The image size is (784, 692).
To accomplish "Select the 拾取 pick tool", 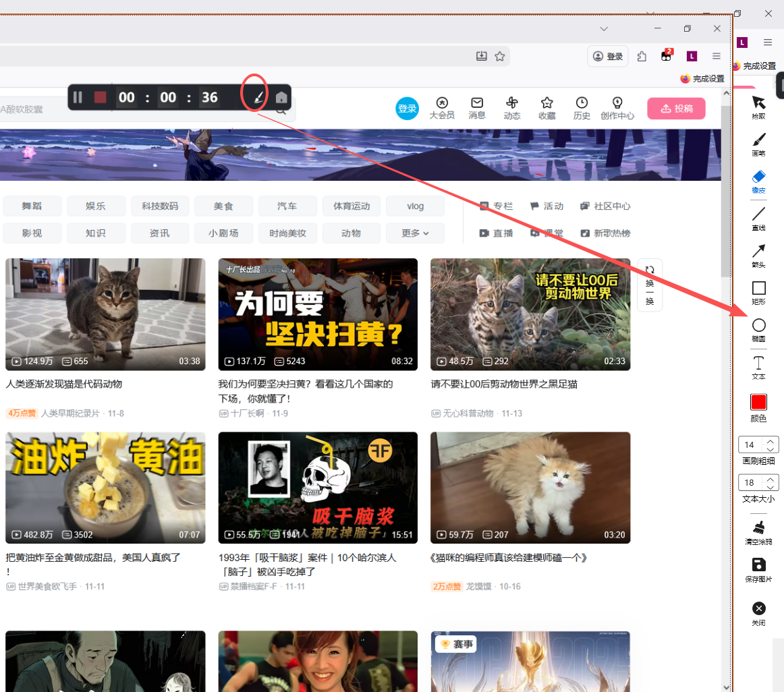I will coord(758,105).
